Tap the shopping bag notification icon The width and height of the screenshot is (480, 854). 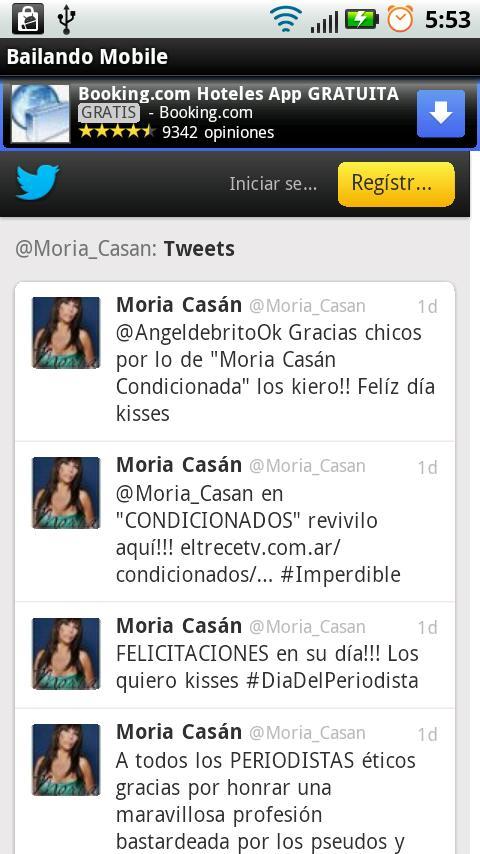28,19
